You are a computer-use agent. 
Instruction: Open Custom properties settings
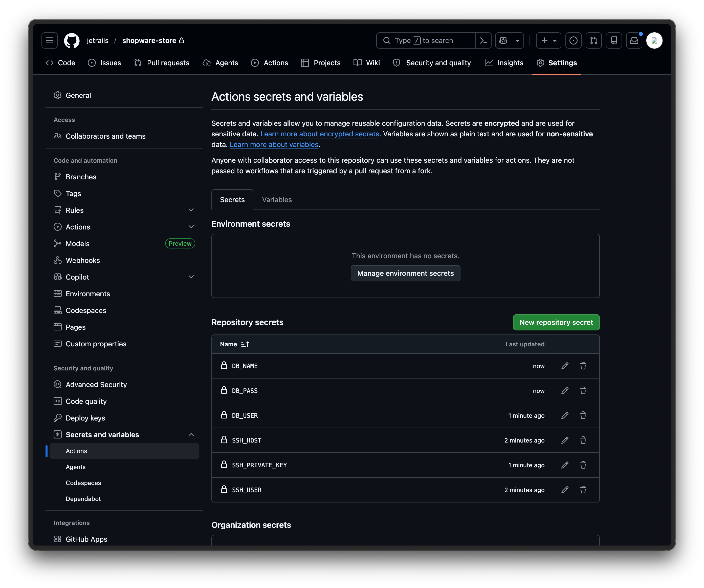(124, 344)
